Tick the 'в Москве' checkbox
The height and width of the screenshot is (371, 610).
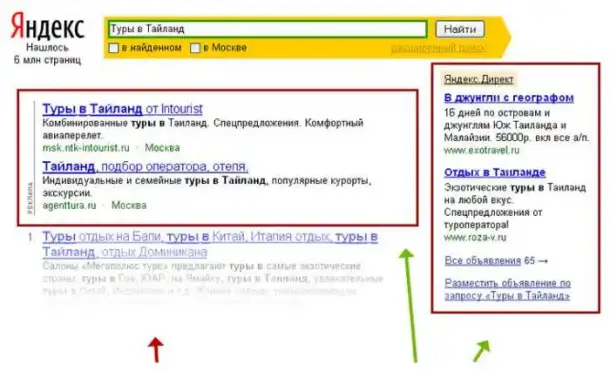click(x=195, y=48)
